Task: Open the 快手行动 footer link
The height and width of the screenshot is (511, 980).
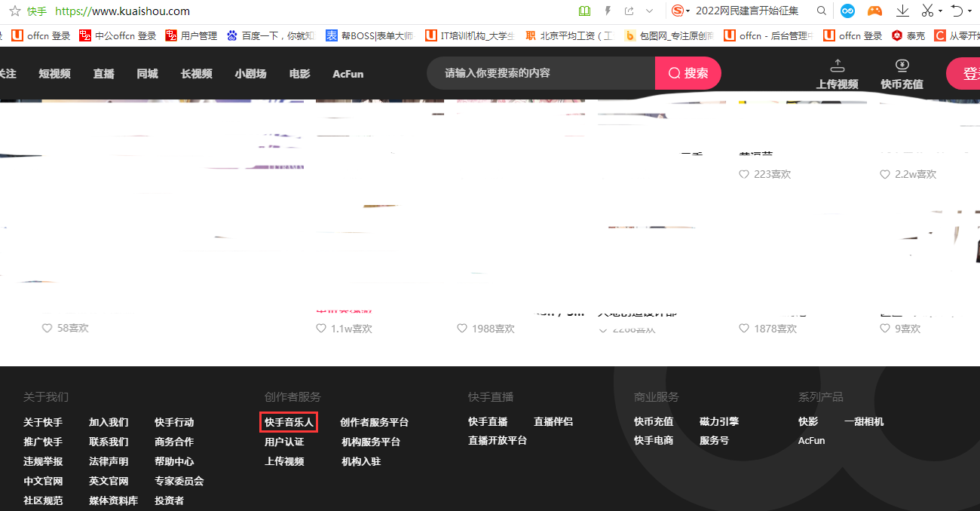Action: tap(174, 422)
